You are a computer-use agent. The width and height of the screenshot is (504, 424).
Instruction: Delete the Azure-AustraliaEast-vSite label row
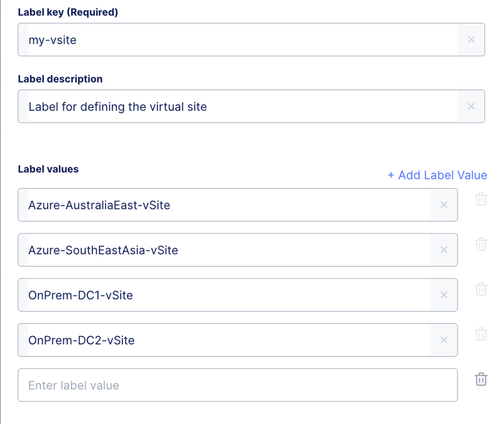click(481, 199)
